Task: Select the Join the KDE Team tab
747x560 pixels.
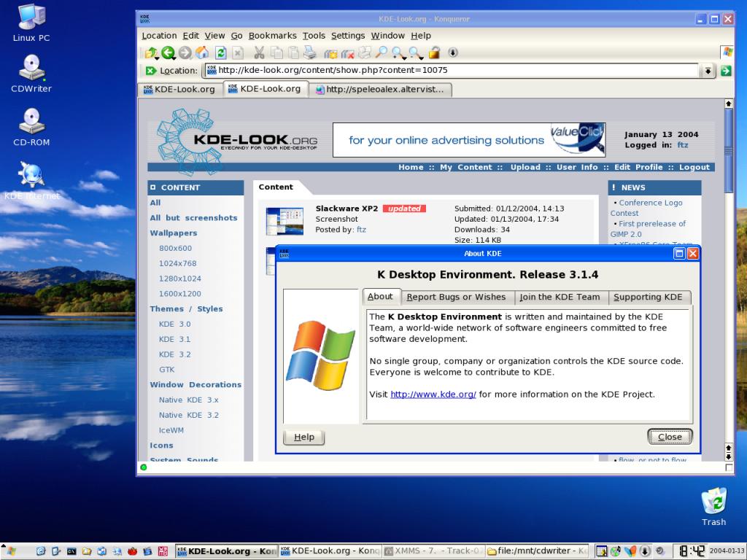Action: point(560,297)
